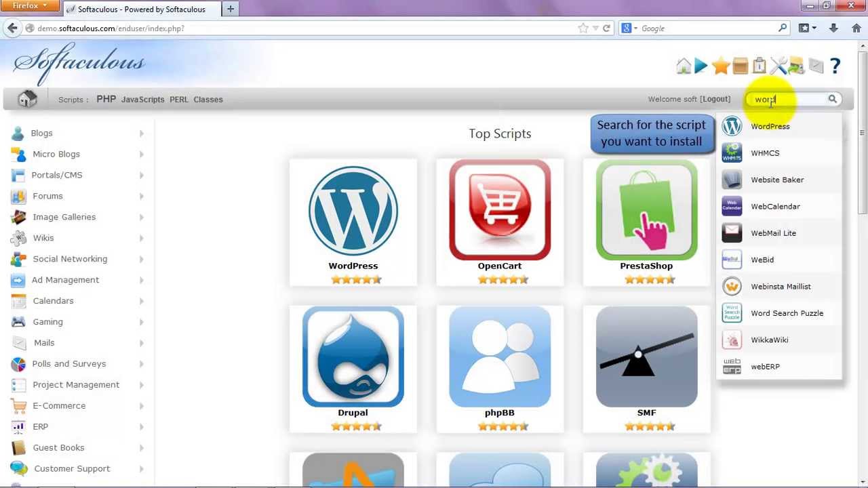Open browser downloads arrow icon

pyautogui.click(x=833, y=28)
